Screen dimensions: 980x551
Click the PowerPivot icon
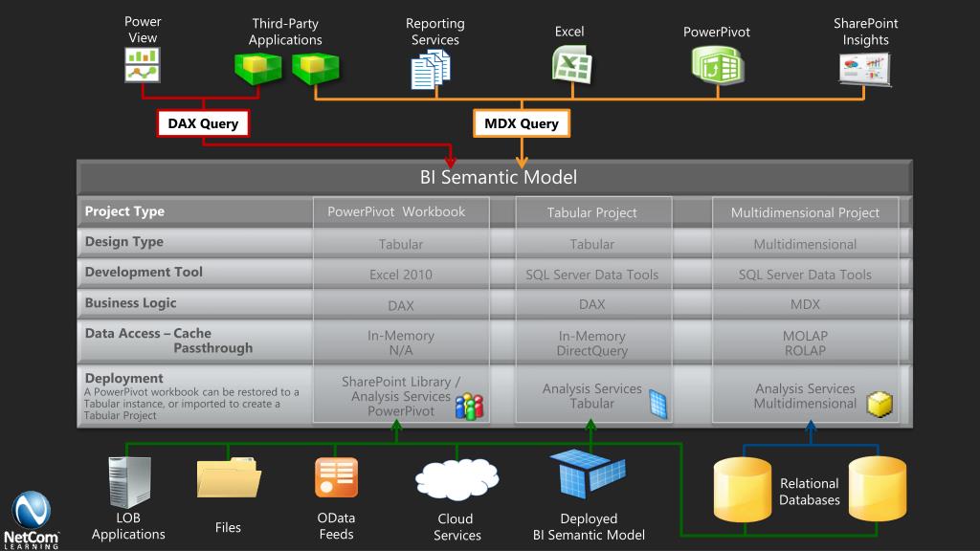(718, 65)
